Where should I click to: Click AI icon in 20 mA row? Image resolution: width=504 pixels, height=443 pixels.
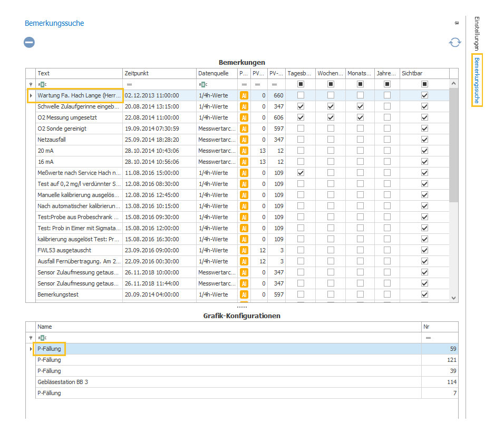point(244,151)
